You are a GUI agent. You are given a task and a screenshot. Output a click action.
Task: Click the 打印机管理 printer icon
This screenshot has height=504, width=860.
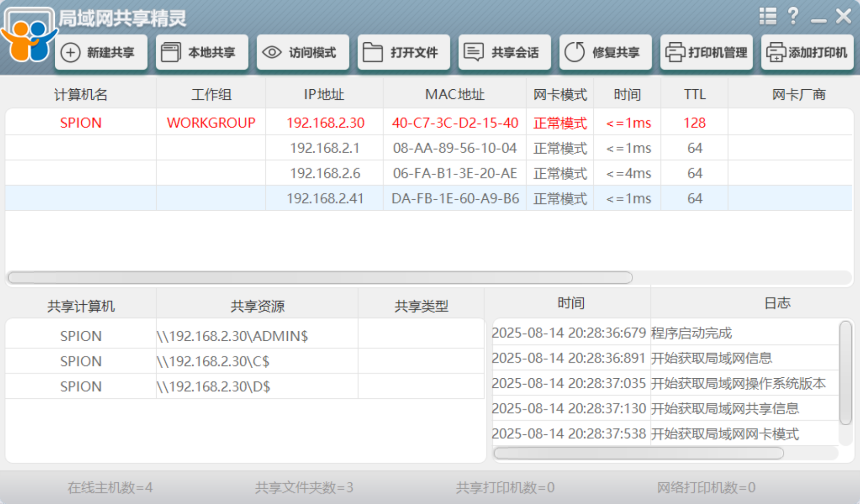coord(675,52)
